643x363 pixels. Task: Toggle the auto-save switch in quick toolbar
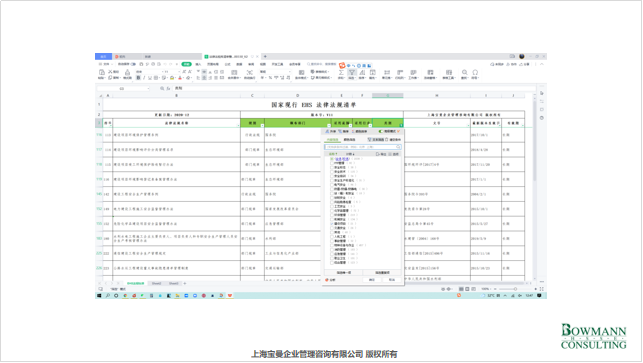(x=133, y=64)
